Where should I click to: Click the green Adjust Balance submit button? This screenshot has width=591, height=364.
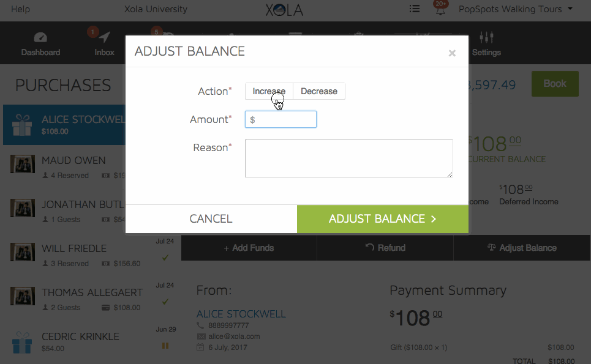pyautogui.click(x=383, y=218)
